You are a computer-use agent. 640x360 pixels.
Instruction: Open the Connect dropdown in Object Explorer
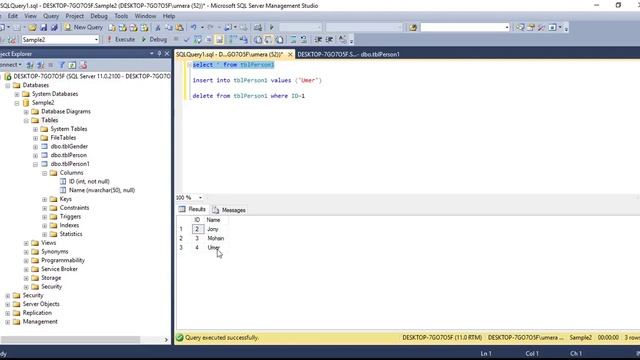[x=11, y=65]
